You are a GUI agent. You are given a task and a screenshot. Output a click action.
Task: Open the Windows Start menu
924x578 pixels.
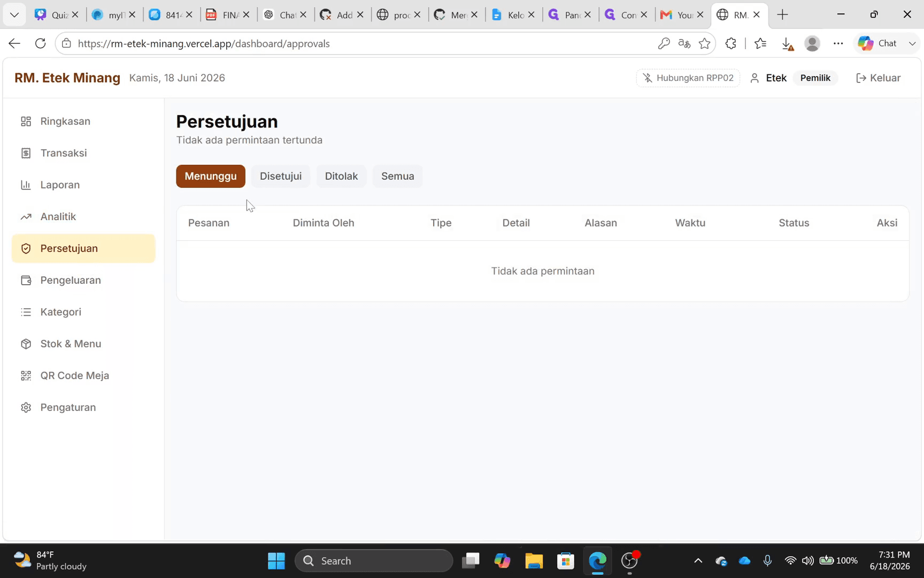pyautogui.click(x=276, y=561)
